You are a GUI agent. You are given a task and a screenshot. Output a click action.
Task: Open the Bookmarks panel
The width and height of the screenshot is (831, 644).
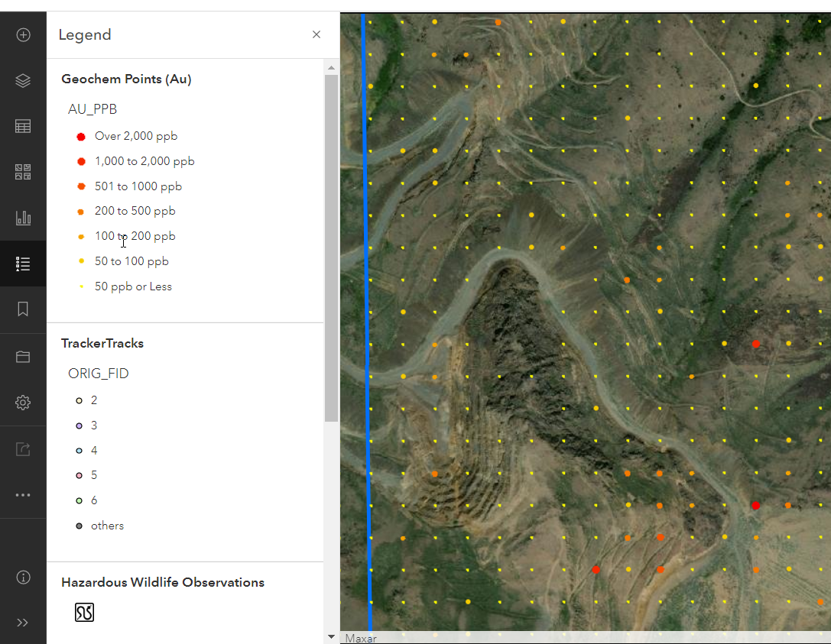click(23, 309)
